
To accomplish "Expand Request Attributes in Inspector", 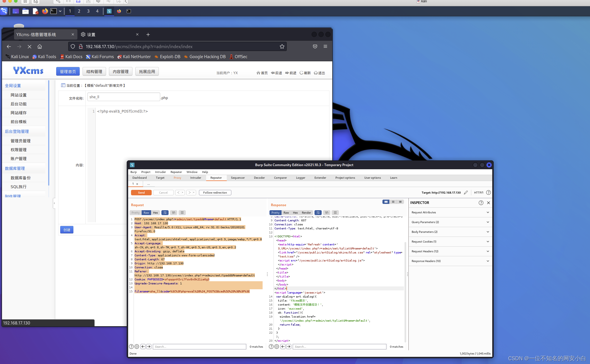I will coord(450,213).
